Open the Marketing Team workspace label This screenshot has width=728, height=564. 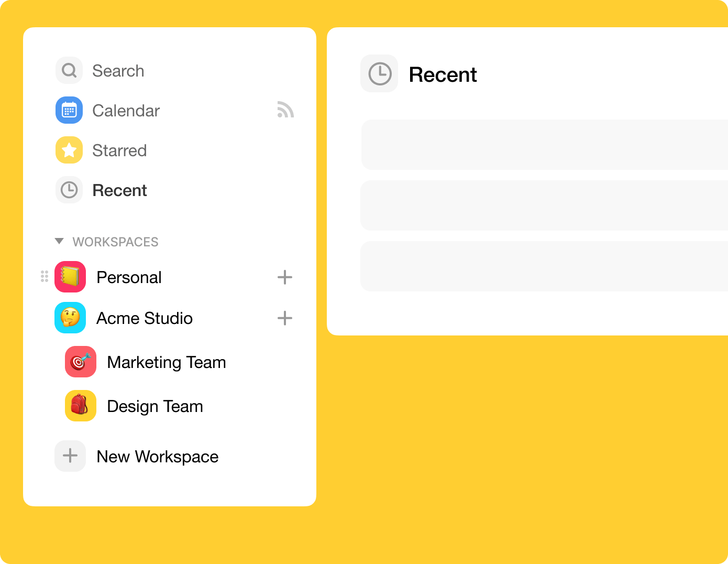point(166,362)
